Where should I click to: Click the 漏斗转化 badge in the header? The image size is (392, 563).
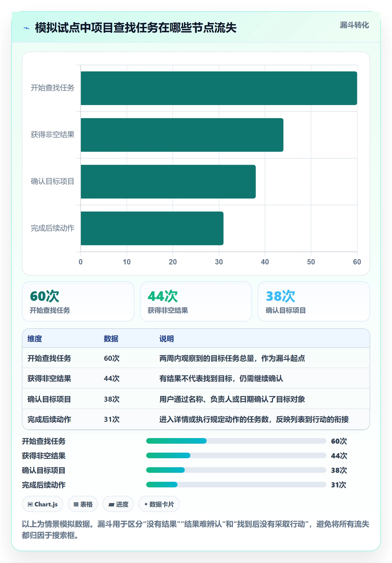pos(354,25)
